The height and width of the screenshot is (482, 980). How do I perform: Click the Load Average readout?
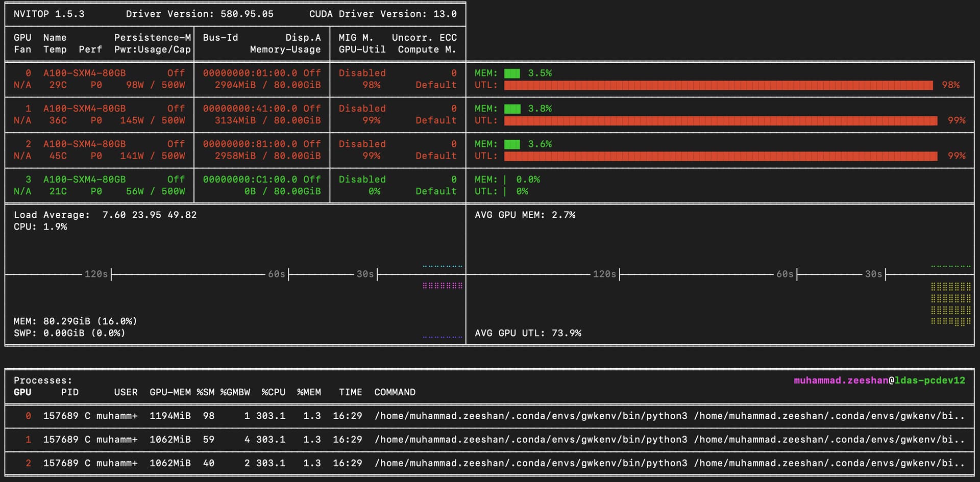point(105,215)
